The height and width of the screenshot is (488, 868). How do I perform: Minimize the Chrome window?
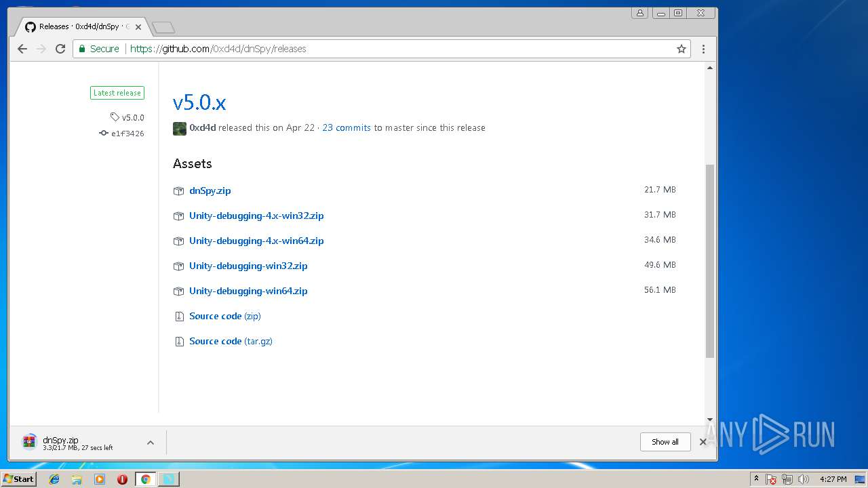tap(660, 13)
